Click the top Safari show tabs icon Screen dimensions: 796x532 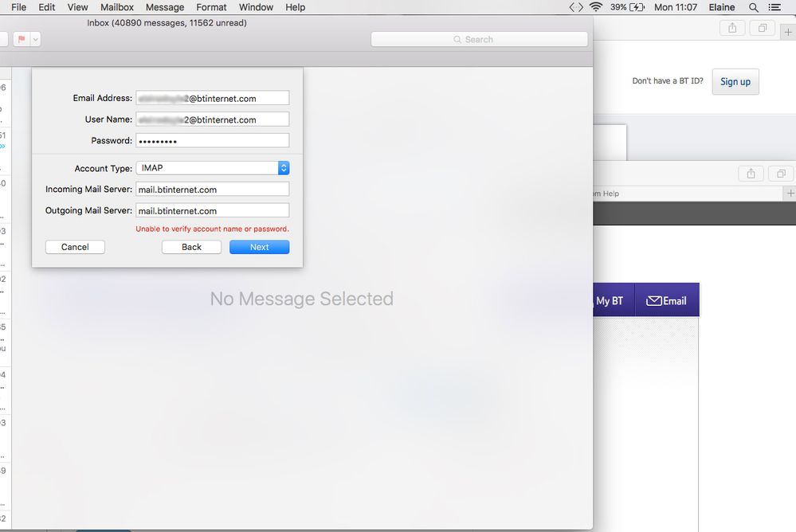point(762,28)
